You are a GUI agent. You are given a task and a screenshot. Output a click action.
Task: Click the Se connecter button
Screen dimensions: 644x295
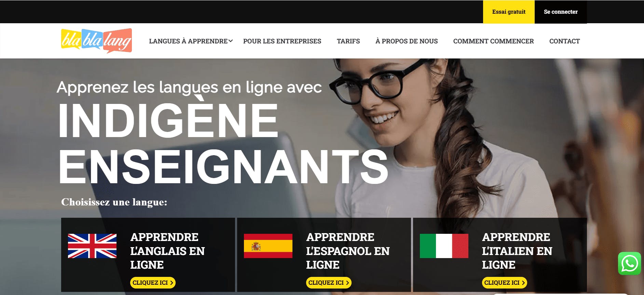tap(561, 12)
